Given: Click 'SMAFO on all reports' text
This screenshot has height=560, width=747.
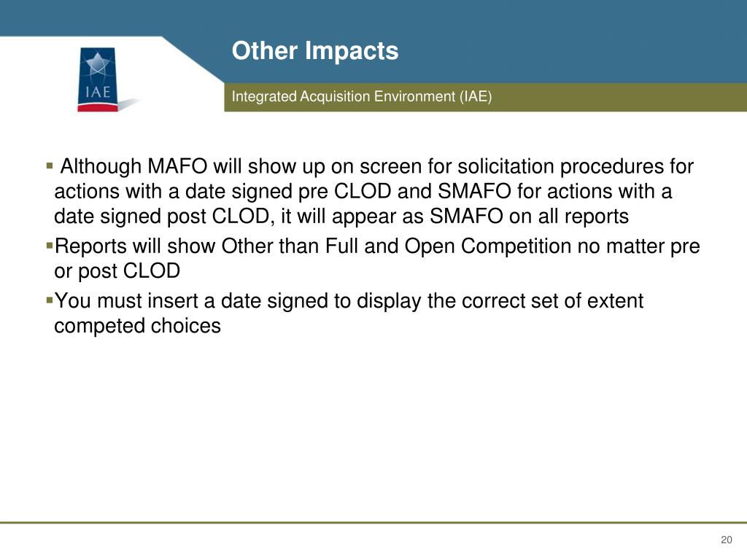Looking at the screenshot, I should (x=530, y=216).
